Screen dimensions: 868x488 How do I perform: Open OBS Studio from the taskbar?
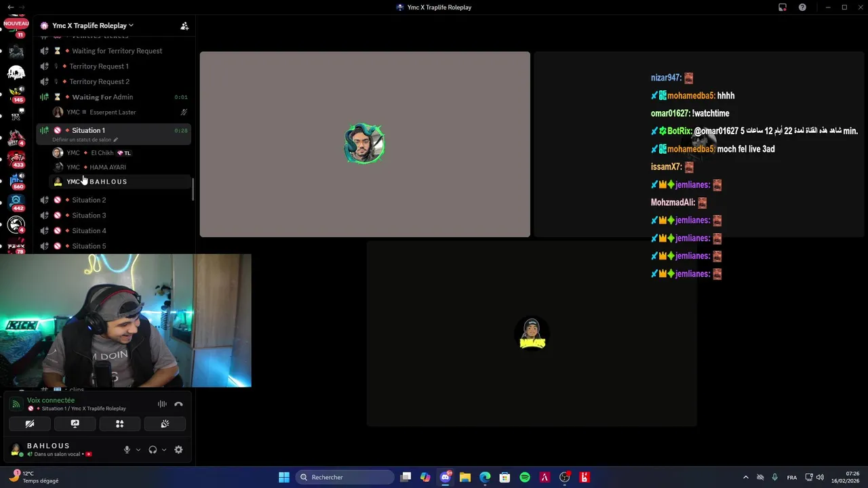564,477
